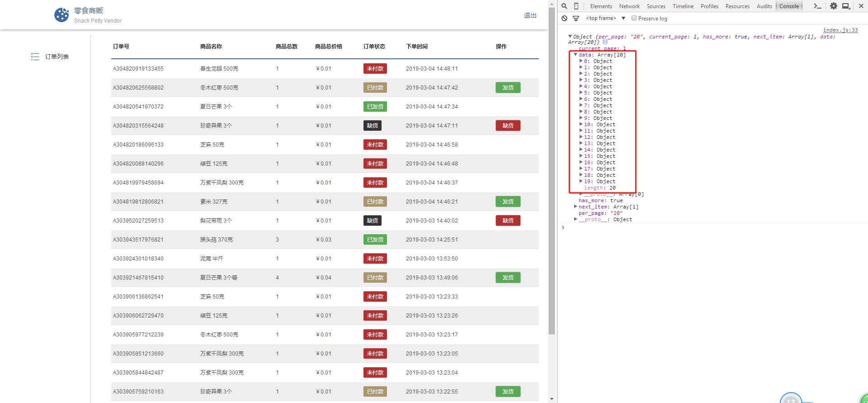Clear console with the ban icon
This screenshot has width=868, height=403.
564,18
